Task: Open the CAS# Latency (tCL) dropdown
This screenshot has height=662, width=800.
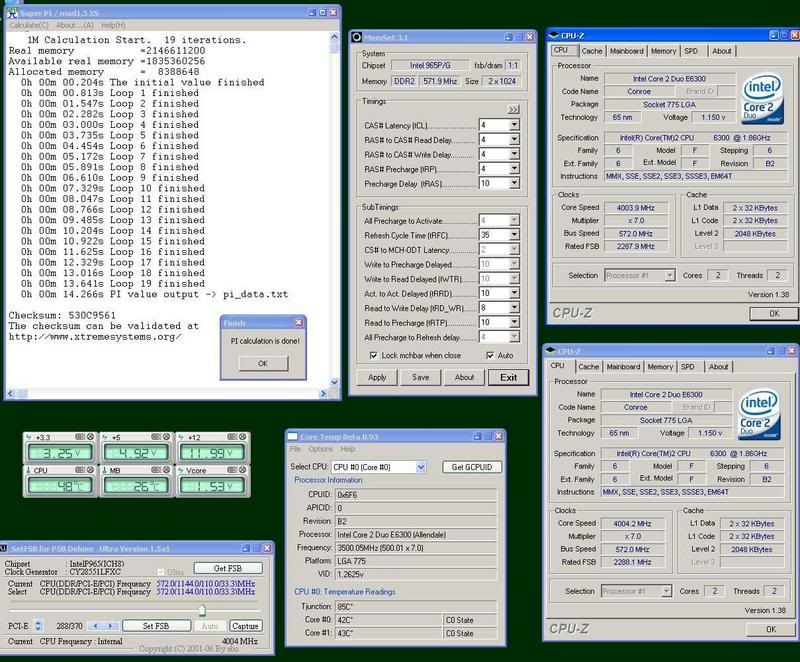Action: click(x=514, y=125)
